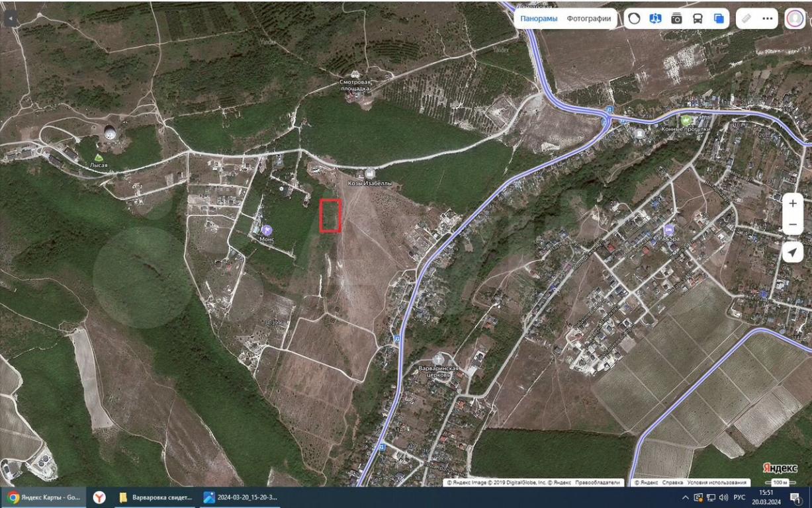
Task: Switch to the Панорамы tab
Action: [x=538, y=19]
